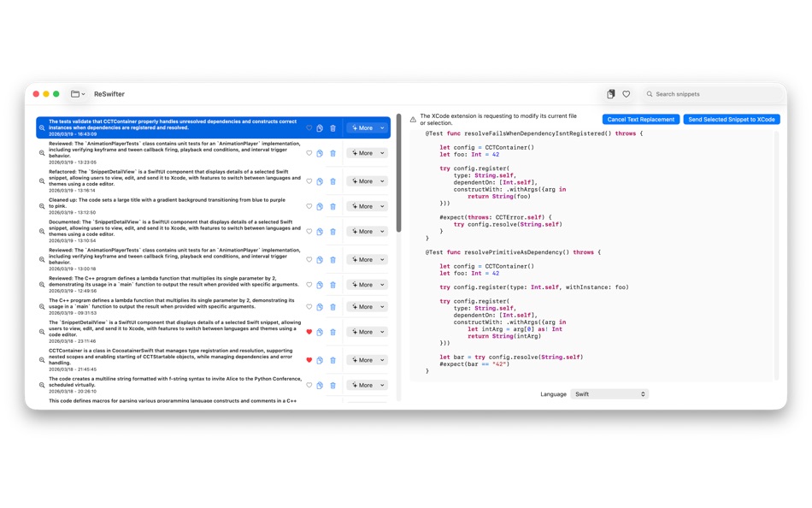
Task: Open the chevron next to the folder proxy icon
Action: click(x=82, y=94)
